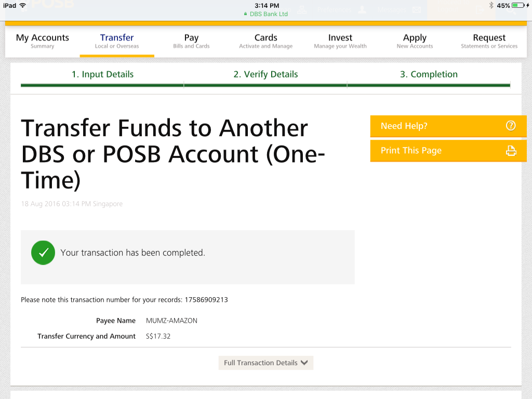The image size is (532, 399).
Task: Click the amount S$17.32
Action: point(158,336)
